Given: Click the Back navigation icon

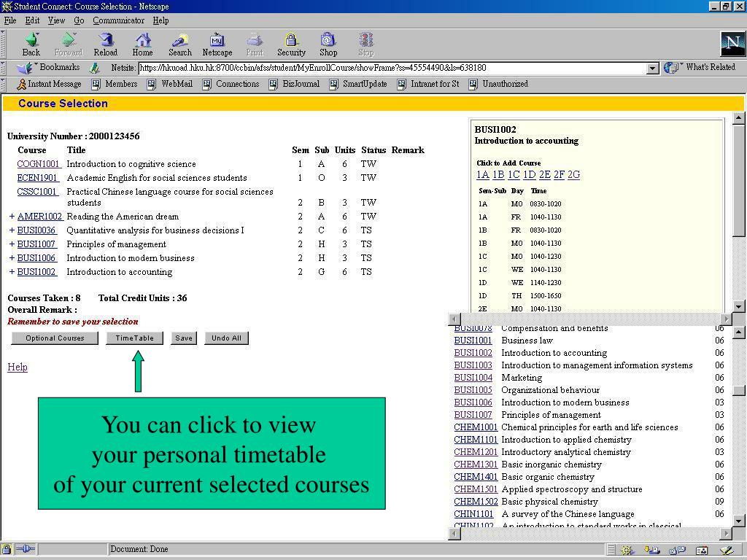Looking at the screenshot, I should tap(31, 40).
